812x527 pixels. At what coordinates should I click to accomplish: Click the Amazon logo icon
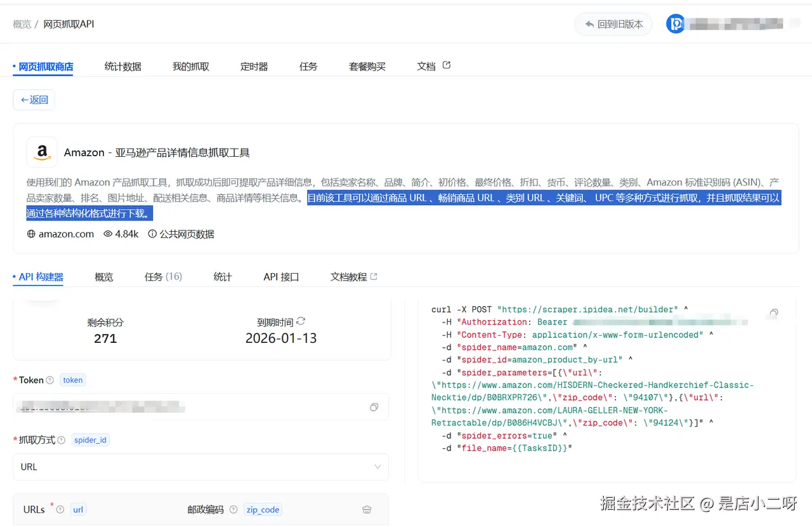(42, 152)
